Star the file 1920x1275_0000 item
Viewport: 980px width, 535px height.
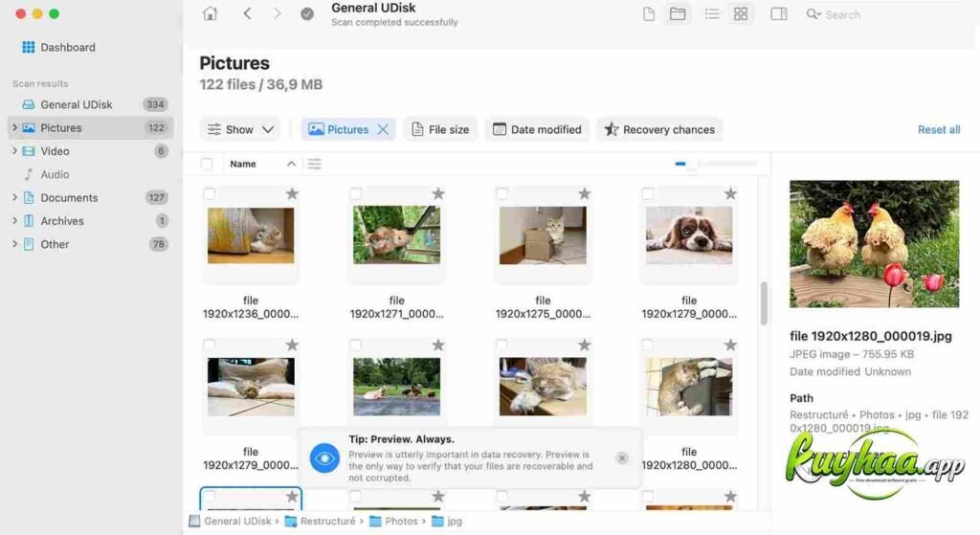point(585,193)
